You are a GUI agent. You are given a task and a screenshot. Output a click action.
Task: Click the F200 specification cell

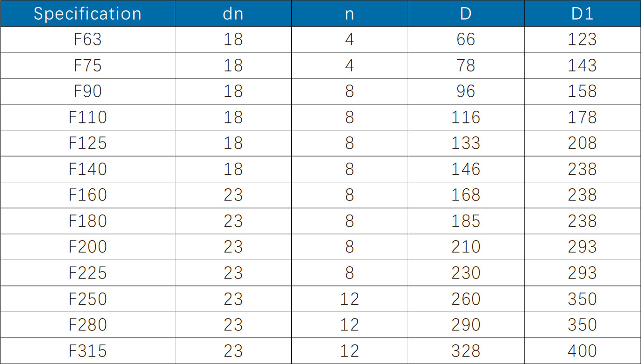(87, 247)
